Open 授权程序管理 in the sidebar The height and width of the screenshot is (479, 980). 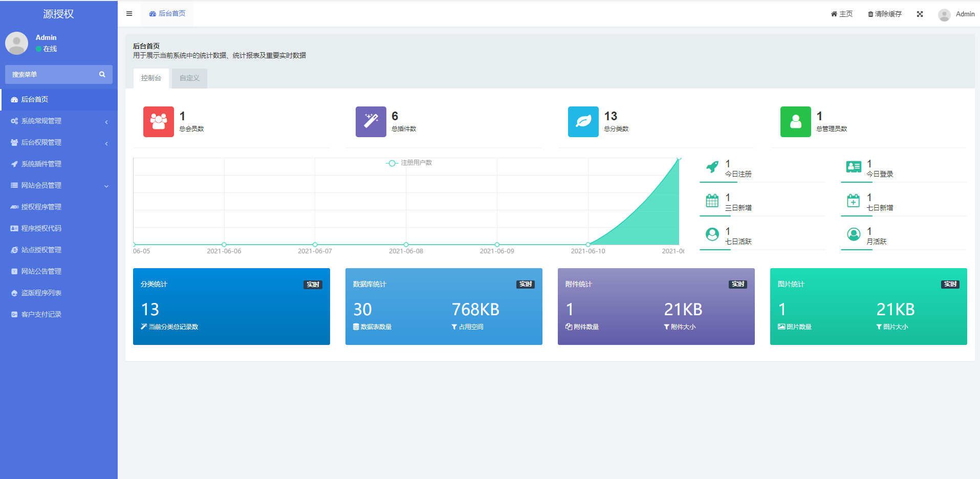coord(41,207)
